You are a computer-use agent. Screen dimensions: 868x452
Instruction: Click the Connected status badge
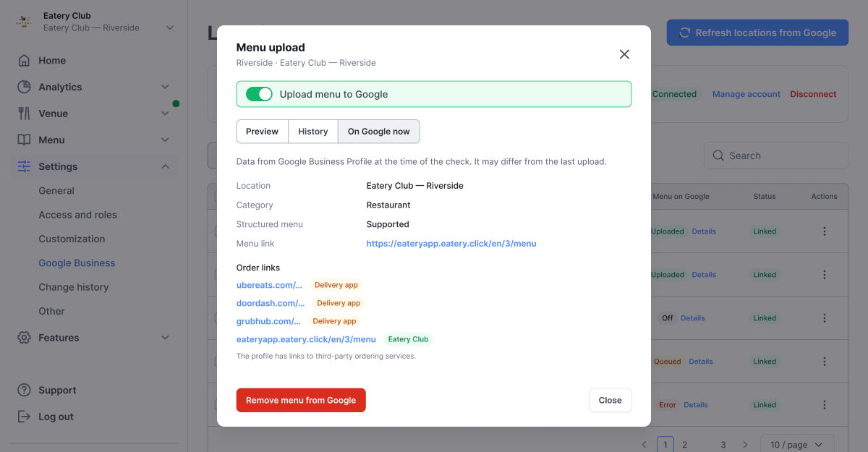674,94
